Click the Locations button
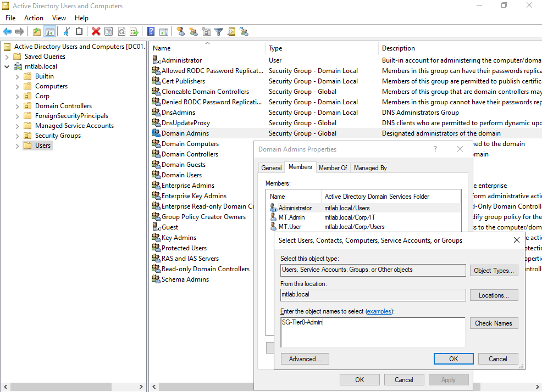Image resolution: width=542 pixels, height=392 pixels. coord(494,295)
